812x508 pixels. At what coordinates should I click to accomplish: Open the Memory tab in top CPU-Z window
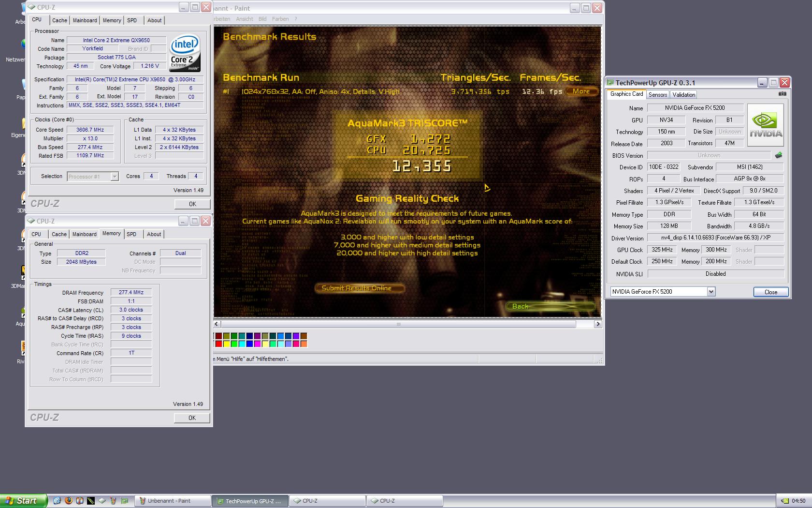112,20
